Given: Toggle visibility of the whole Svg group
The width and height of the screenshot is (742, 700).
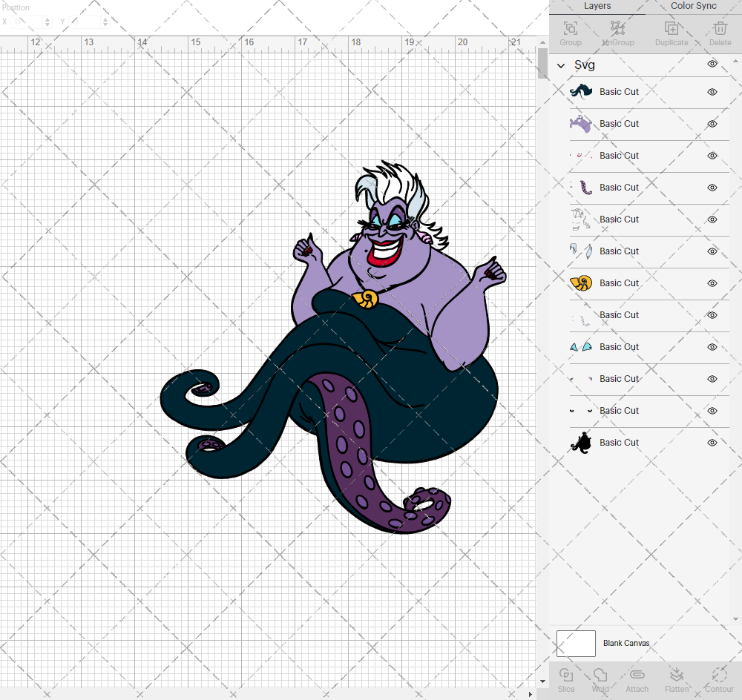Looking at the screenshot, I should [x=712, y=64].
